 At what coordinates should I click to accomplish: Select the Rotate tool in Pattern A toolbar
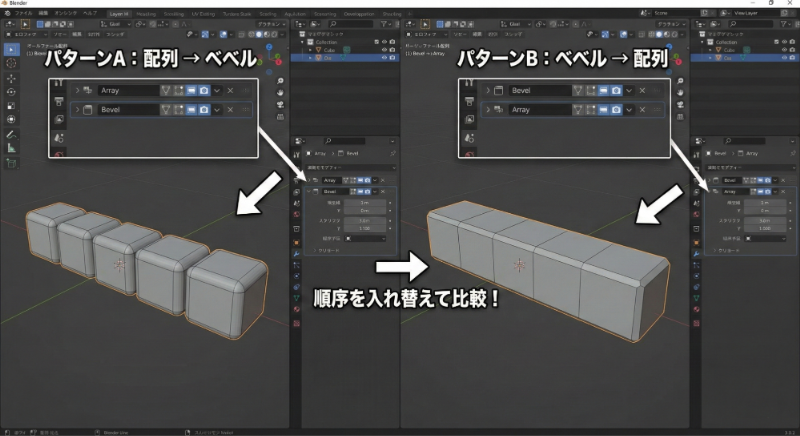click(11, 92)
